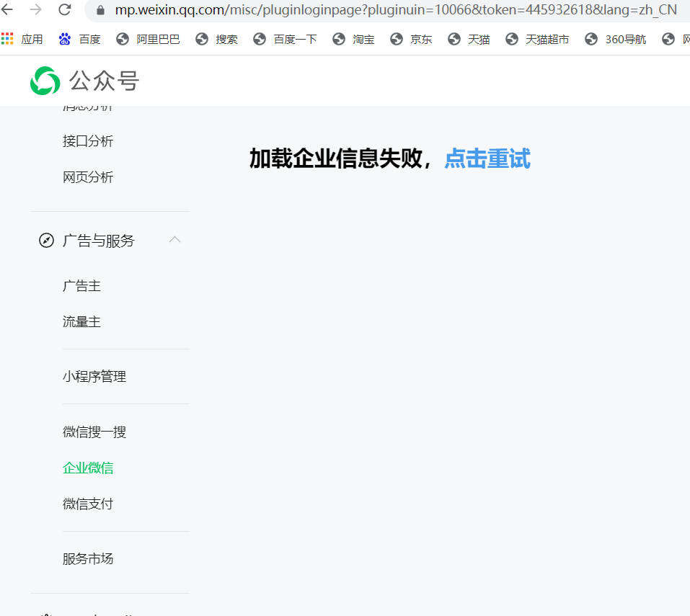The width and height of the screenshot is (690, 616).
Task: Open 微信支付 in the sidebar
Action: [88, 504]
